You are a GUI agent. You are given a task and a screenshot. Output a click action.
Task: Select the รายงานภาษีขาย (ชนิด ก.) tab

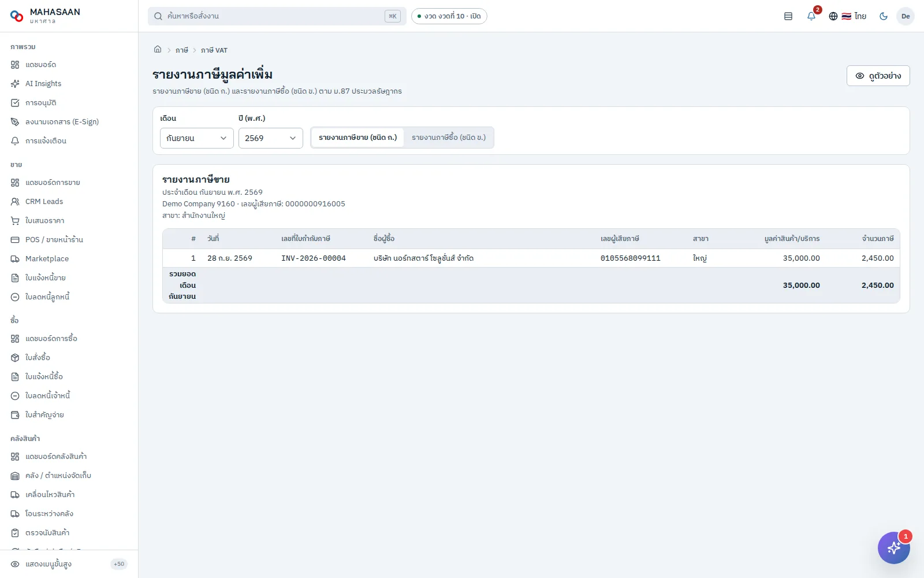(x=357, y=138)
